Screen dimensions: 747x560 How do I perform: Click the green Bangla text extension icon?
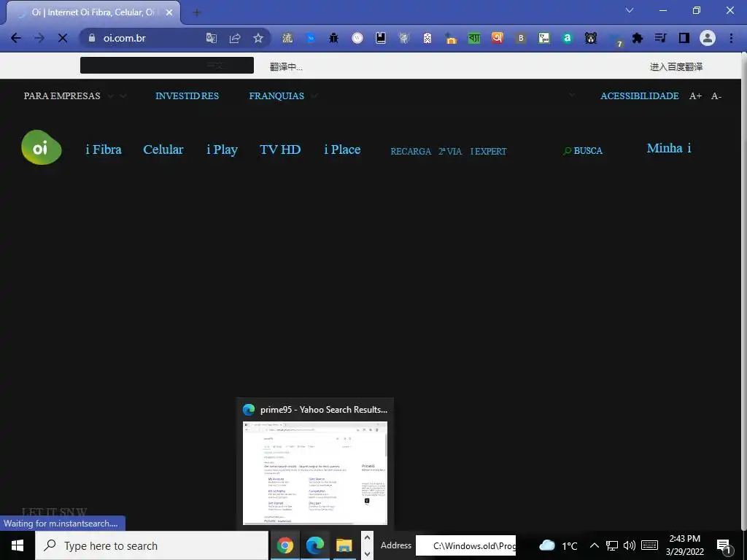tap(474, 38)
